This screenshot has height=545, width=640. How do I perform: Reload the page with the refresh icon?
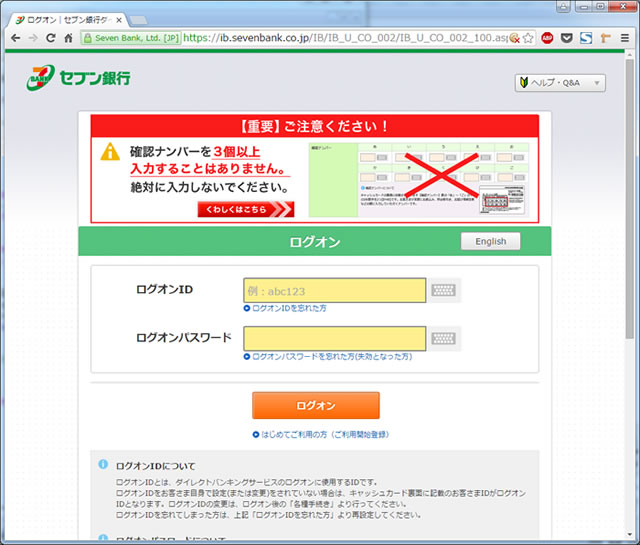[x=51, y=38]
